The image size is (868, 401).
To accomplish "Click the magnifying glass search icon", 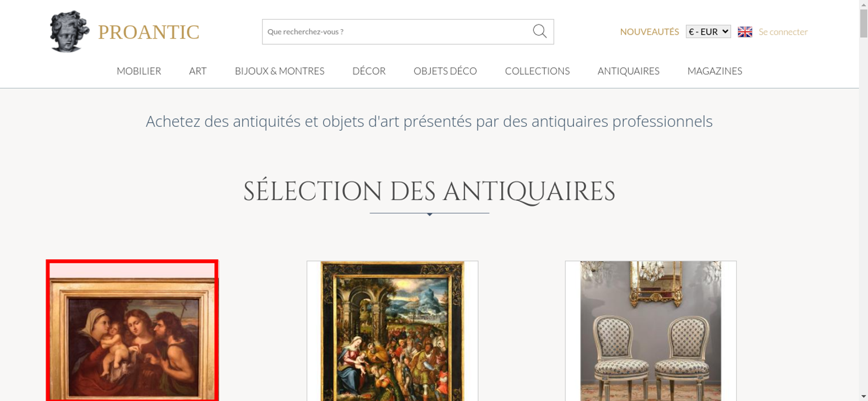I will 539,31.
